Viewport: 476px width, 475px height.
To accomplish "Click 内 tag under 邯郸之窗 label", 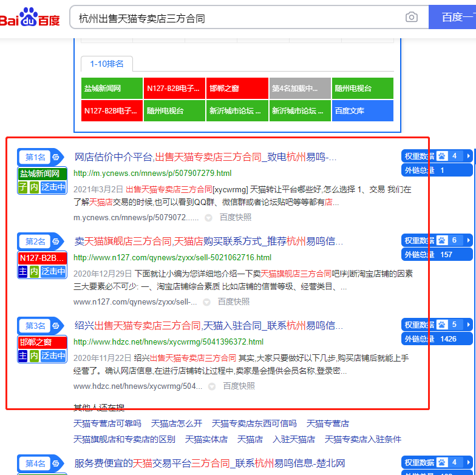I will (x=34, y=355).
